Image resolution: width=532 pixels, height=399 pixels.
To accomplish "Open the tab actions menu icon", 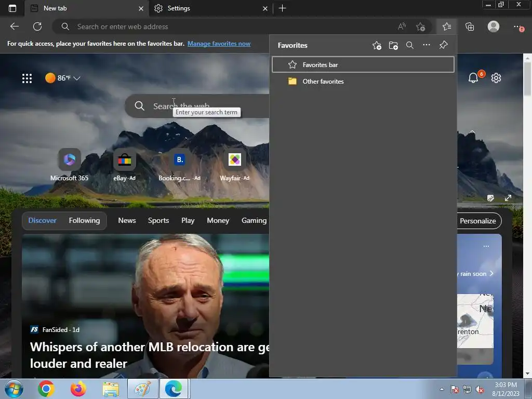I will [12, 8].
